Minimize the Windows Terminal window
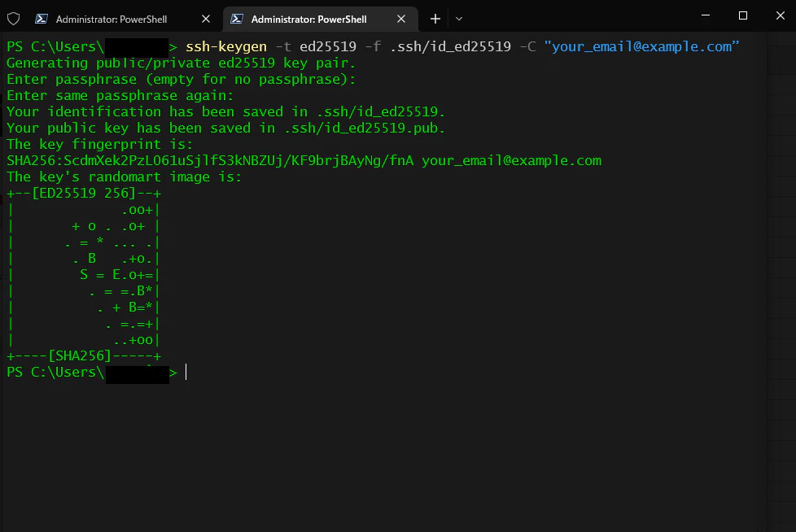The width and height of the screenshot is (796, 532). (x=706, y=15)
